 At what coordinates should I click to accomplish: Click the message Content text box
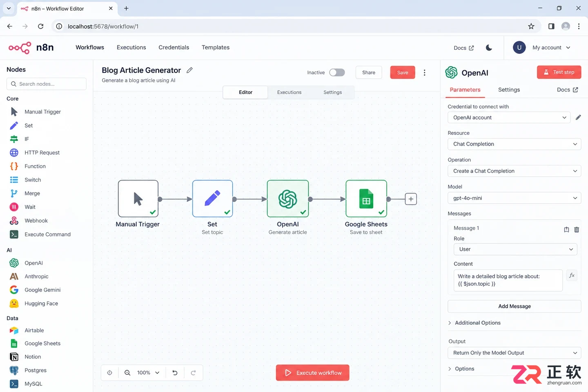[x=508, y=280]
